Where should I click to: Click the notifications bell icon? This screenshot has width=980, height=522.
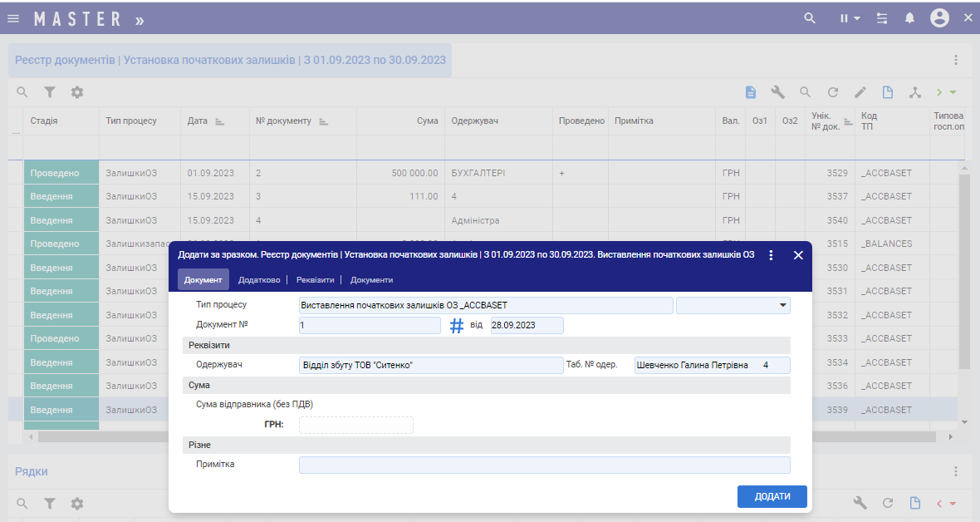909,18
